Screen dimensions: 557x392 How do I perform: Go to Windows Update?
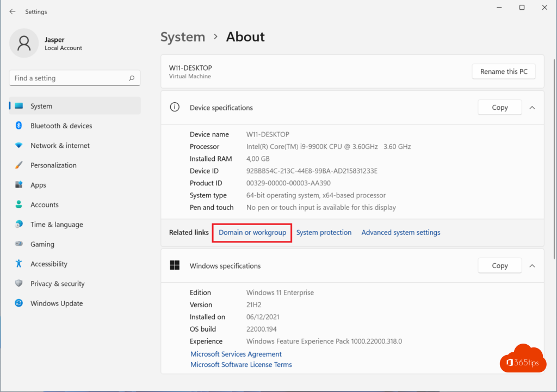(x=75, y=303)
